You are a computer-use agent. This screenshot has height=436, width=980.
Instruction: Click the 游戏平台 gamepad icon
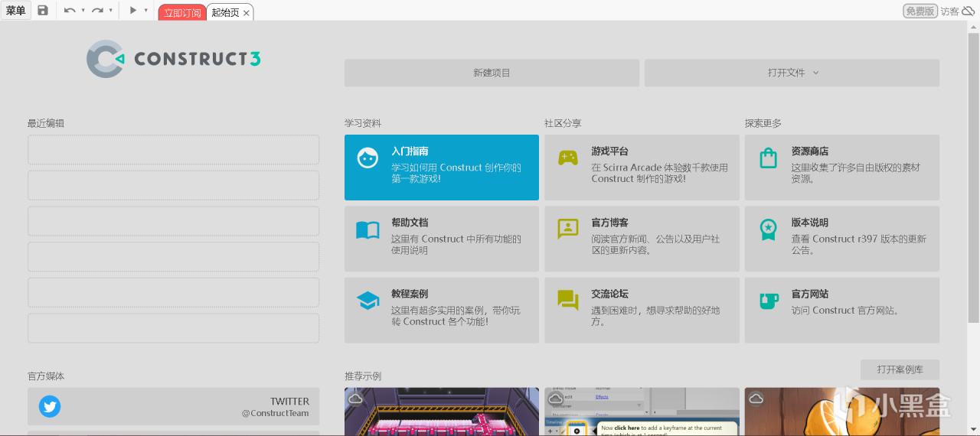(x=567, y=158)
